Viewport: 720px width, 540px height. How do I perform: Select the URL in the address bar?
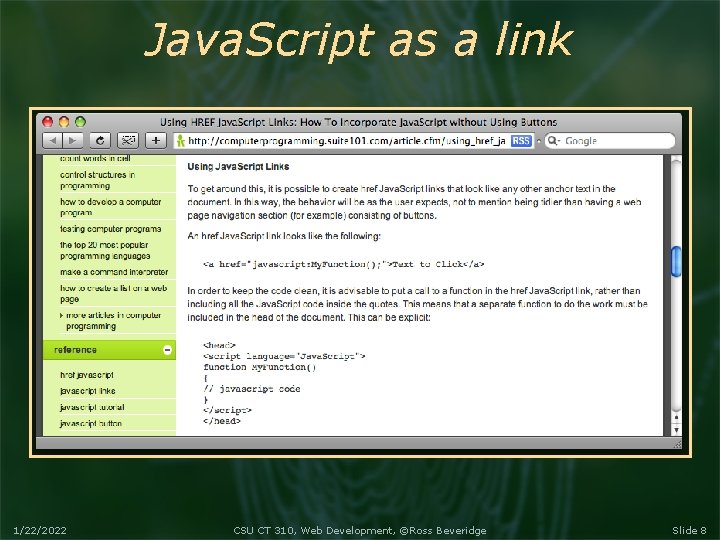click(347, 141)
